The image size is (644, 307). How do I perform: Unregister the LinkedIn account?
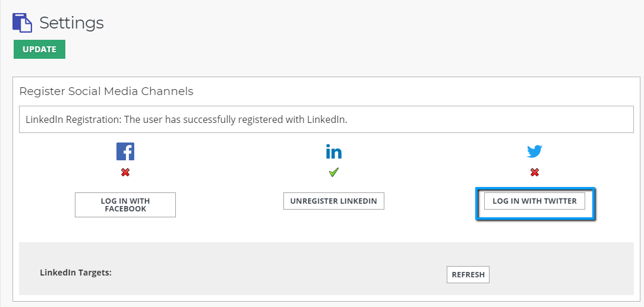coord(333,201)
